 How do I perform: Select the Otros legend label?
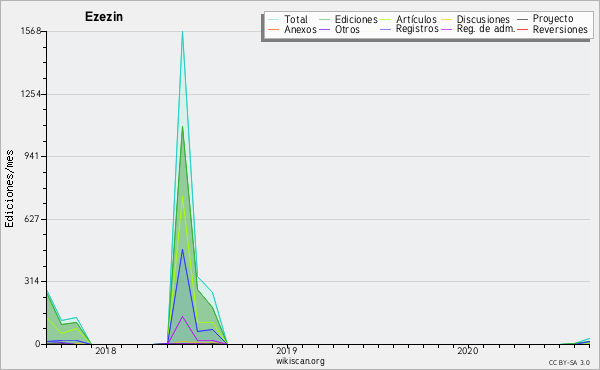click(x=347, y=29)
